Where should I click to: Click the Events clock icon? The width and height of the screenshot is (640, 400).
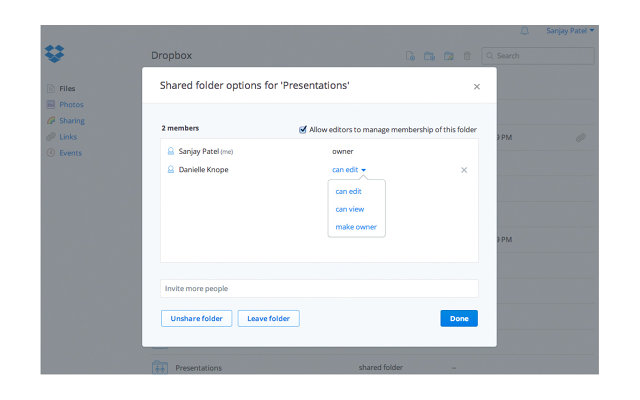coord(51,153)
